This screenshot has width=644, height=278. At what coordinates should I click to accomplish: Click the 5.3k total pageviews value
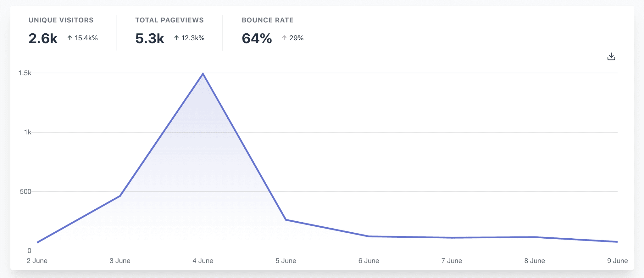pos(150,38)
